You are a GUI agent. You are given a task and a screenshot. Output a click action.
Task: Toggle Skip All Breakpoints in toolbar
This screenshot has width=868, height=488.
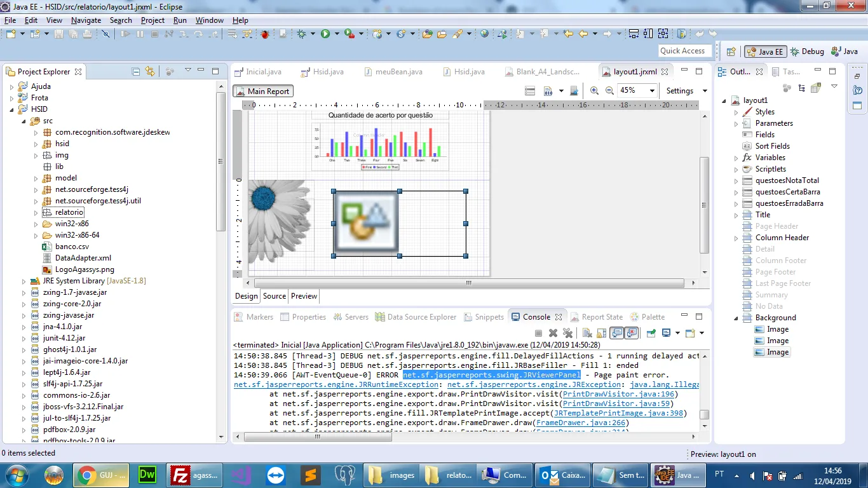105,34
